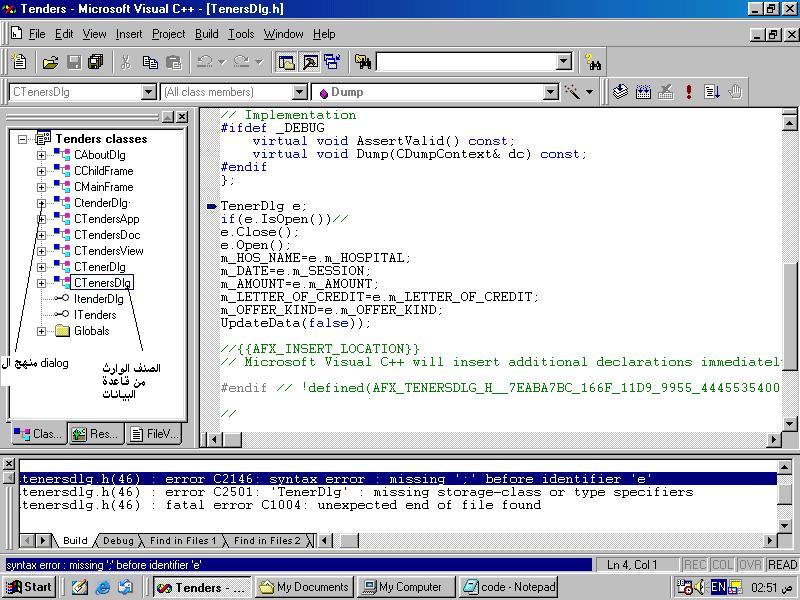Toggle the Workspace window toolbar button
Viewport: 800px width, 600px height.
[286, 62]
